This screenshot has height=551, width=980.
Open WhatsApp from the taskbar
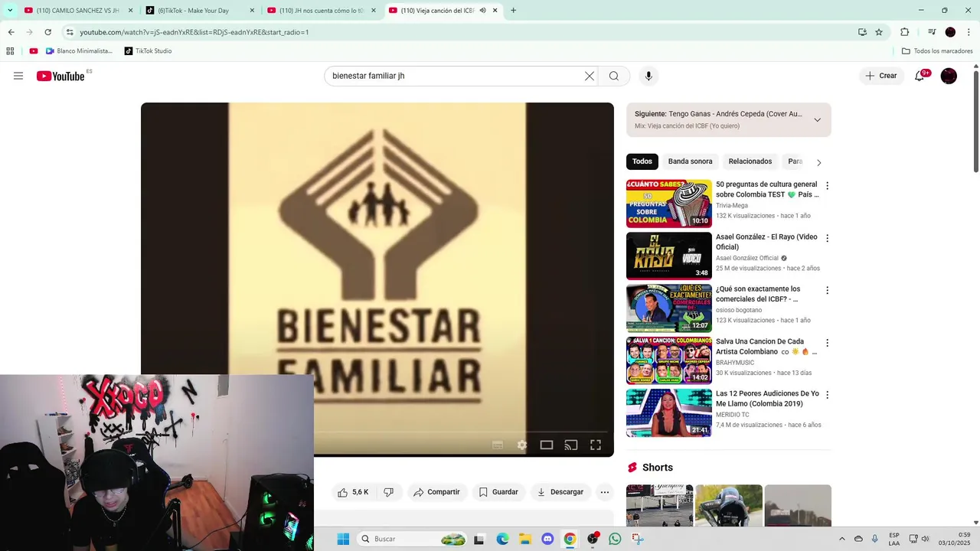(x=615, y=539)
